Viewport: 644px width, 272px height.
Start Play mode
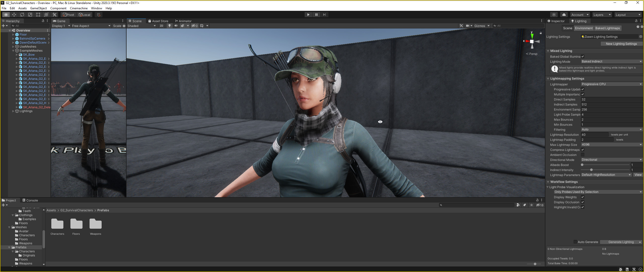click(308, 15)
